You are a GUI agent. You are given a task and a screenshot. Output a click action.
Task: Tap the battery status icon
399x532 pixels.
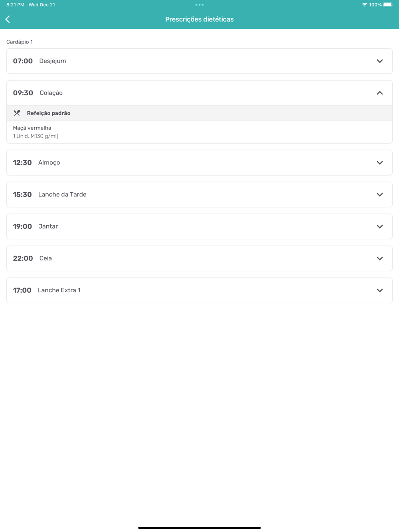387,5
